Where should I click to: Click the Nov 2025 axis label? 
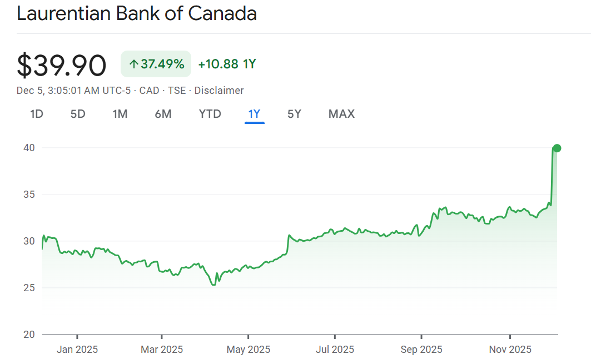tap(510, 350)
